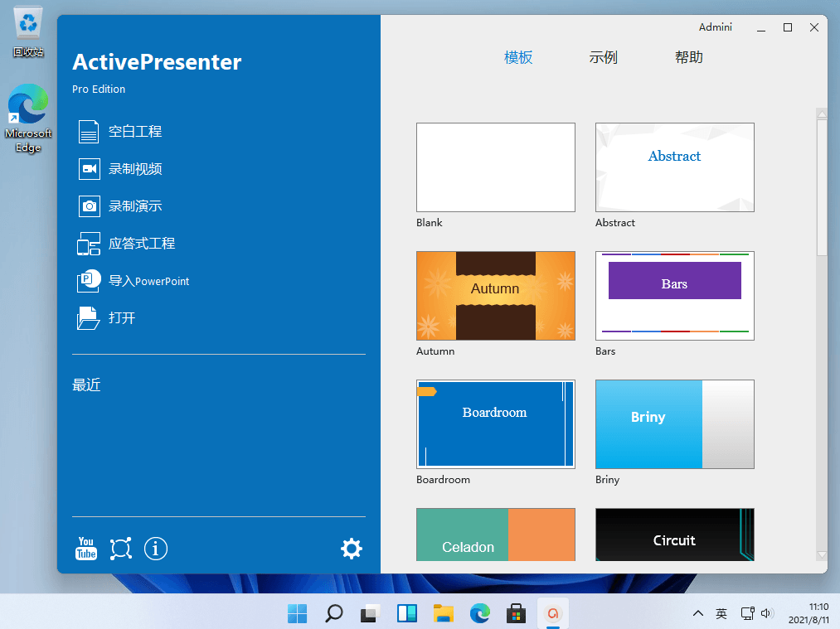Open the about info icon
The height and width of the screenshot is (629, 840).
[x=156, y=549]
